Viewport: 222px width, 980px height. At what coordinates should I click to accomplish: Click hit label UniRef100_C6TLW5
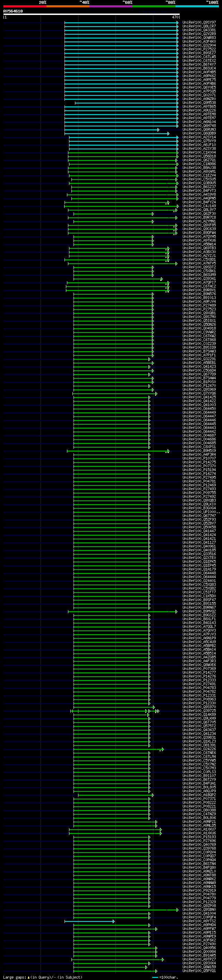click(199, 57)
